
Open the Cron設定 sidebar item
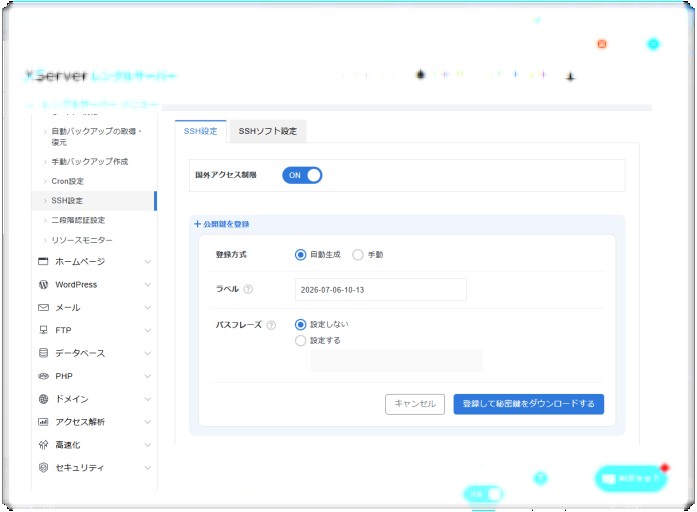pyautogui.click(x=68, y=181)
